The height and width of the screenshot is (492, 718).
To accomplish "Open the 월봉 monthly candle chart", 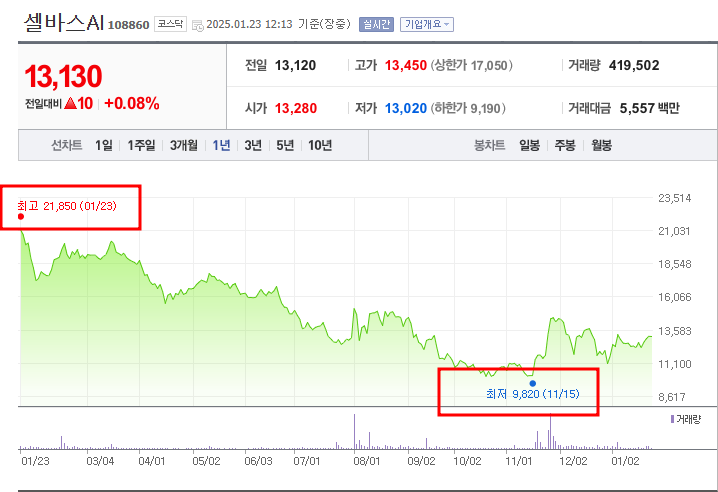I will pyautogui.click(x=602, y=146).
